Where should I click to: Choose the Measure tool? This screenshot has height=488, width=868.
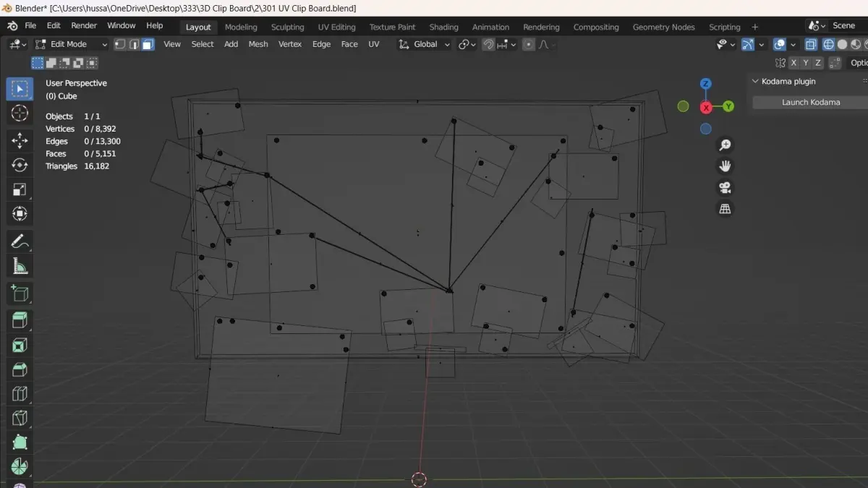tap(20, 266)
